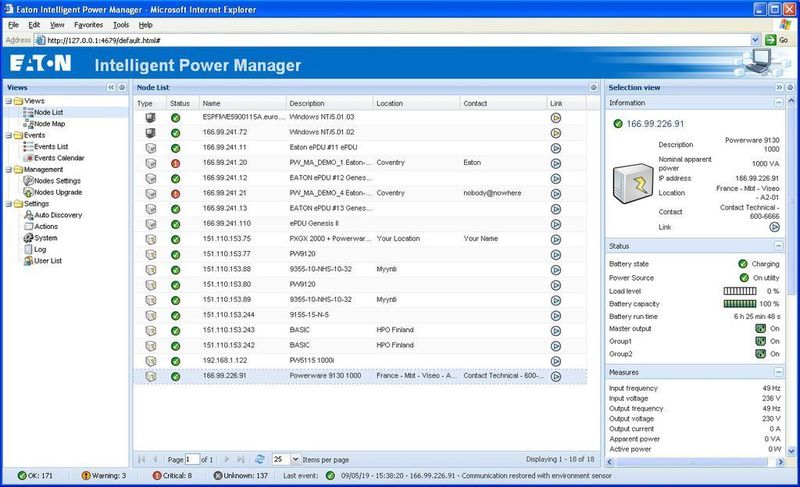Click Load level gauge bar
Image resolution: width=800 pixels, height=487 pixels.
740,291
